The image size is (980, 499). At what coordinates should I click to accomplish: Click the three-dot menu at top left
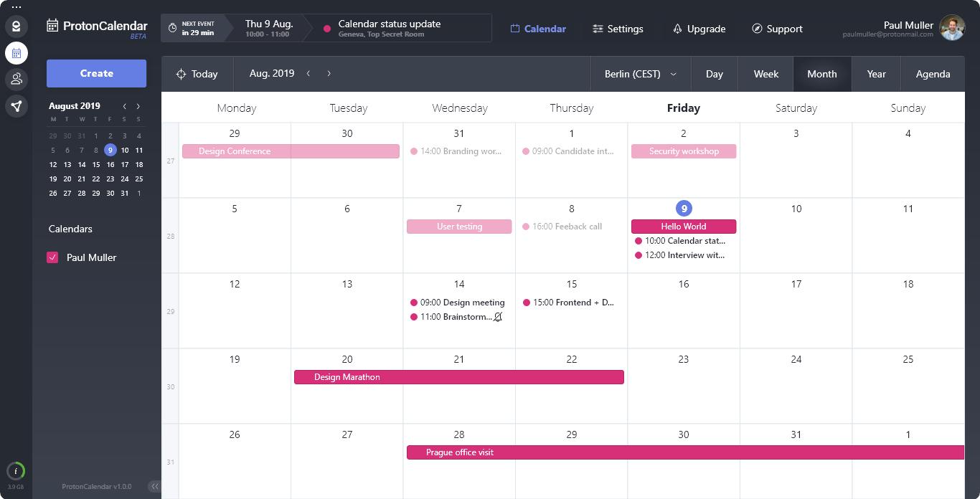[17, 7]
